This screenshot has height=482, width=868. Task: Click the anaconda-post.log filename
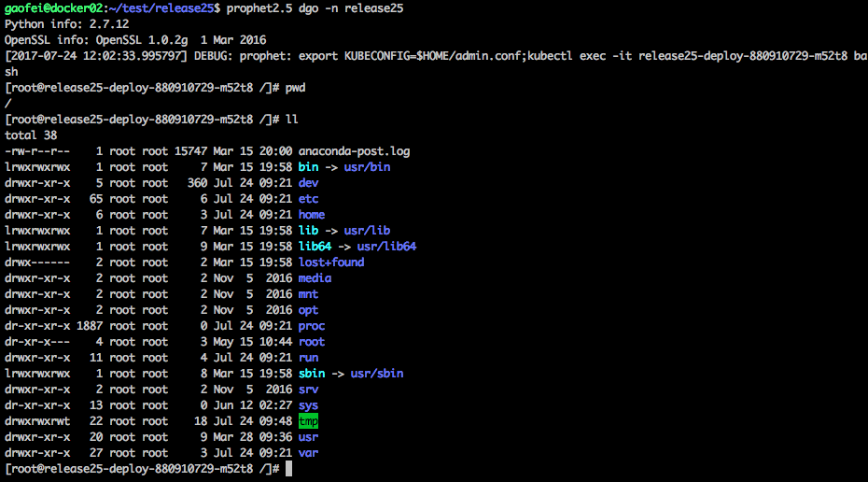click(355, 151)
